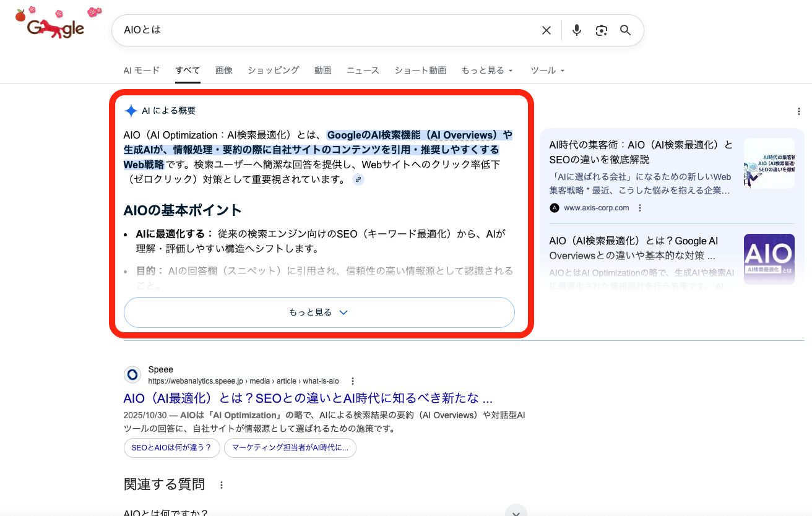This screenshot has height=516, width=812.
Task: Click the link icon after AI summary
Action: coord(358,179)
